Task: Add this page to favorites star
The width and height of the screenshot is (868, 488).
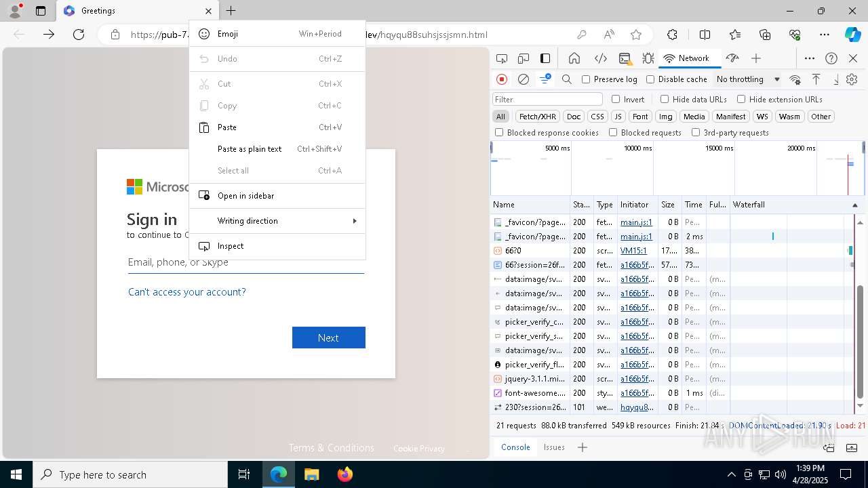Action: coord(635,35)
